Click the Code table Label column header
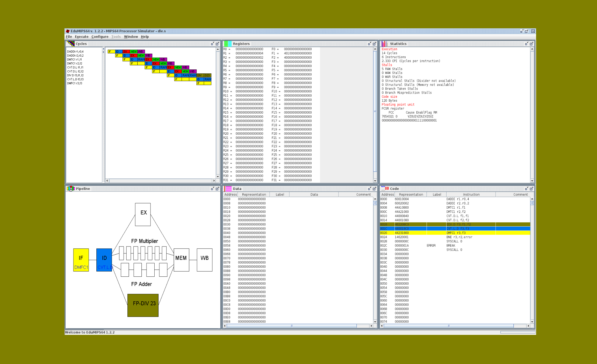Screen dimensions: 597x364 pyautogui.click(x=437, y=194)
